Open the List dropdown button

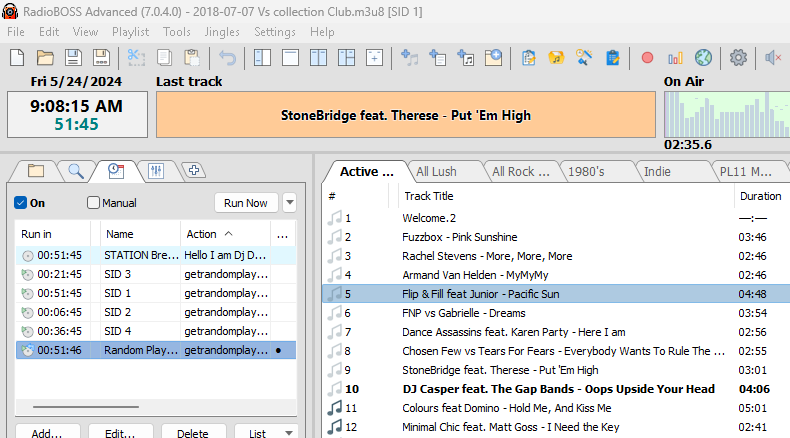click(x=263, y=433)
